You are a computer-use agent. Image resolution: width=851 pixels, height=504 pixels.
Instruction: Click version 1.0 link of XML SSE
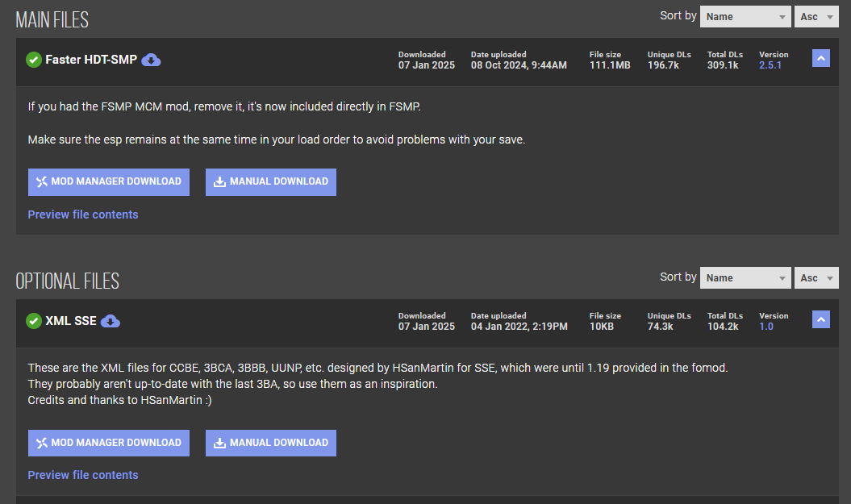tap(765, 326)
